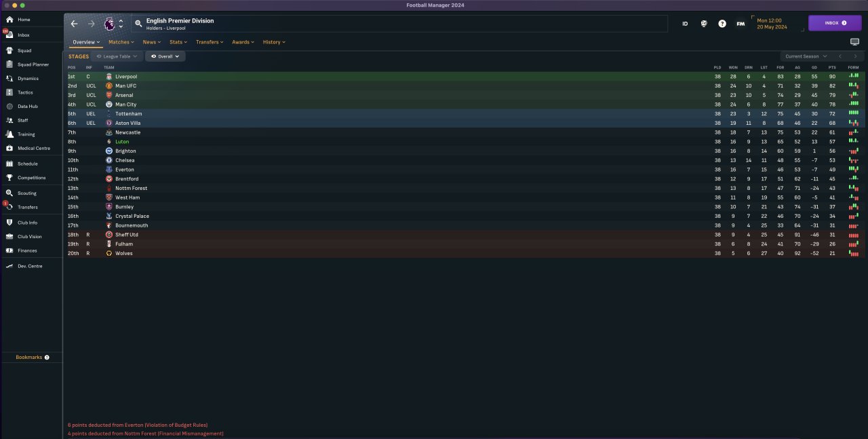868x439 pixels.
Task: Click the back navigation arrow
Action: pos(75,24)
